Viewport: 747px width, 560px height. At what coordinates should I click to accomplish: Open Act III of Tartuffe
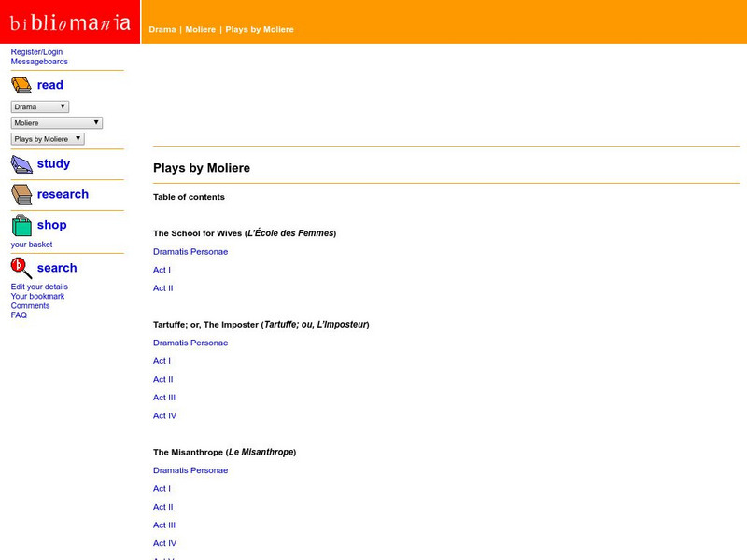[164, 398]
